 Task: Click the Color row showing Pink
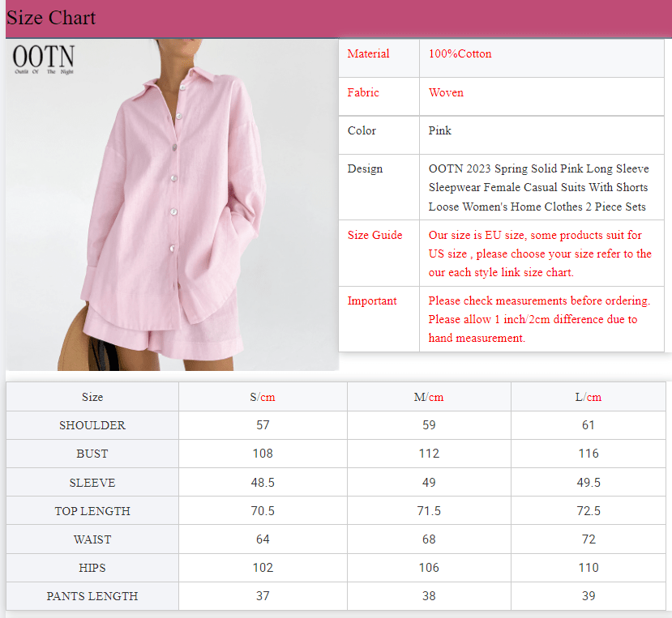point(362,130)
